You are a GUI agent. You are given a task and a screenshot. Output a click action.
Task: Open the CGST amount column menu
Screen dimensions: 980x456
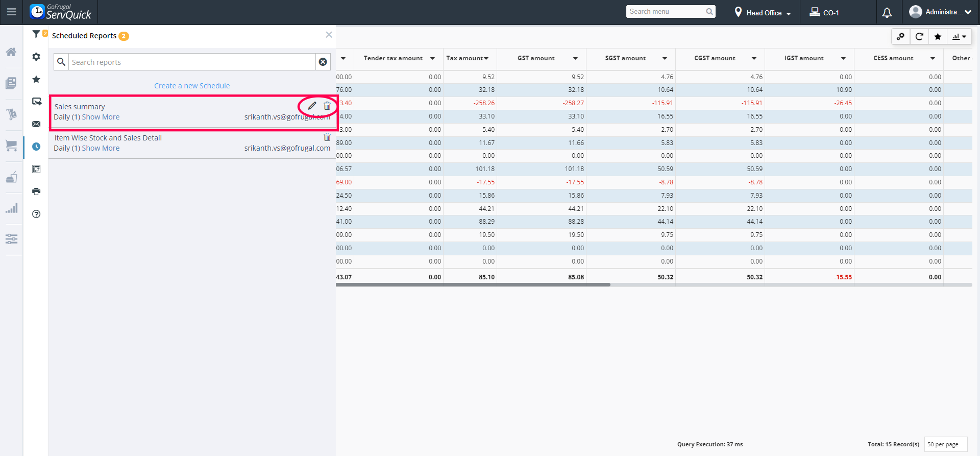754,58
